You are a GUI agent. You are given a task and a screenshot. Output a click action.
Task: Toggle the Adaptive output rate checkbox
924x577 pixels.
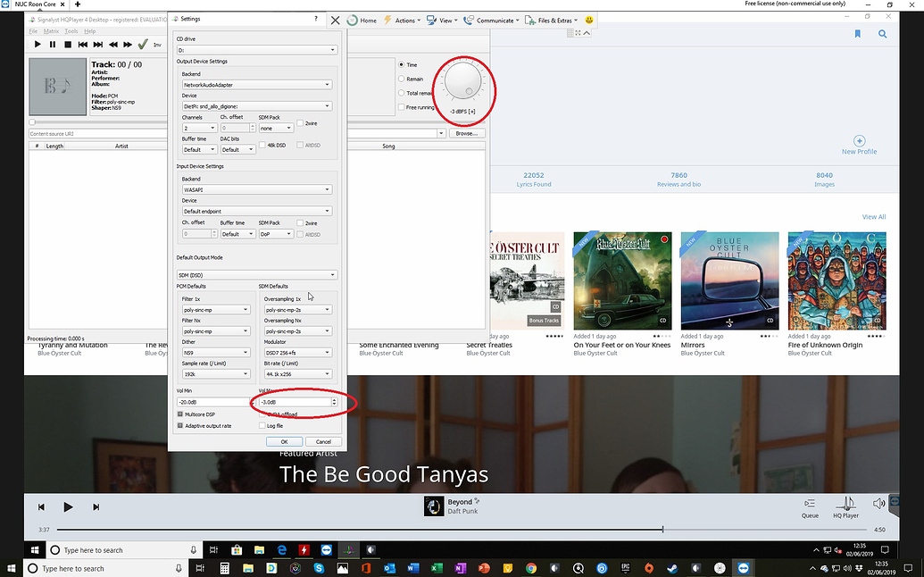pyautogui.click(x=180, y=425)
